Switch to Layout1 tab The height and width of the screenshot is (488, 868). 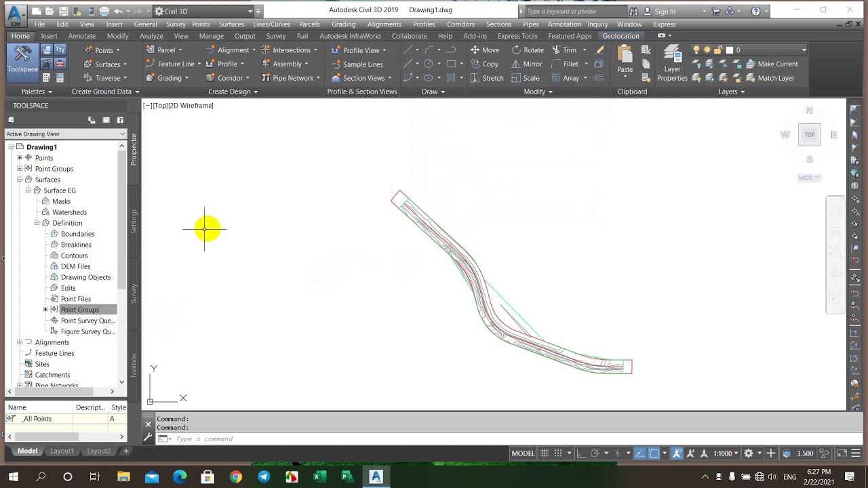(62, 451)
